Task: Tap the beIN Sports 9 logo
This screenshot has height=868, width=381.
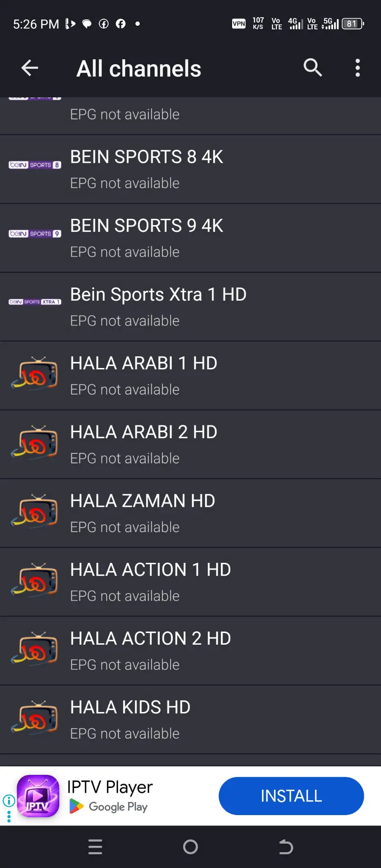Action: [35, 234]
